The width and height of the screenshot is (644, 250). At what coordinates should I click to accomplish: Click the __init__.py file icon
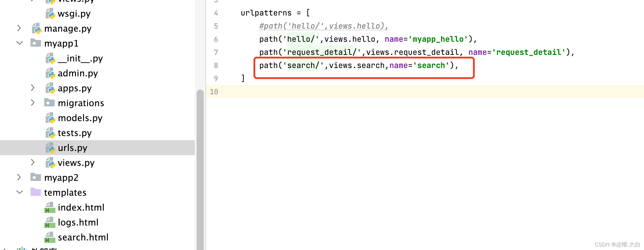click(50, 58)
